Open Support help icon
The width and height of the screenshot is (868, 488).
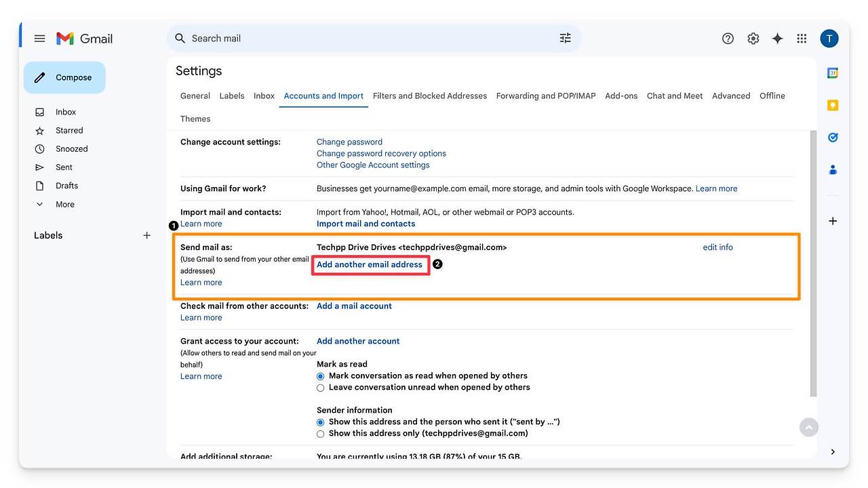728,39
